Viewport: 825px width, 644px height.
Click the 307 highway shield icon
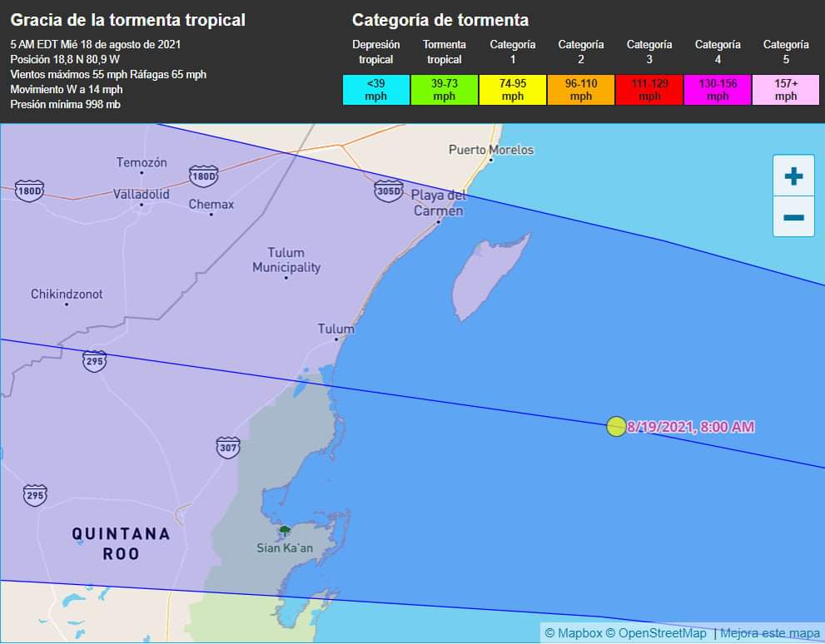pyautogui.click(x=228, y=447)
